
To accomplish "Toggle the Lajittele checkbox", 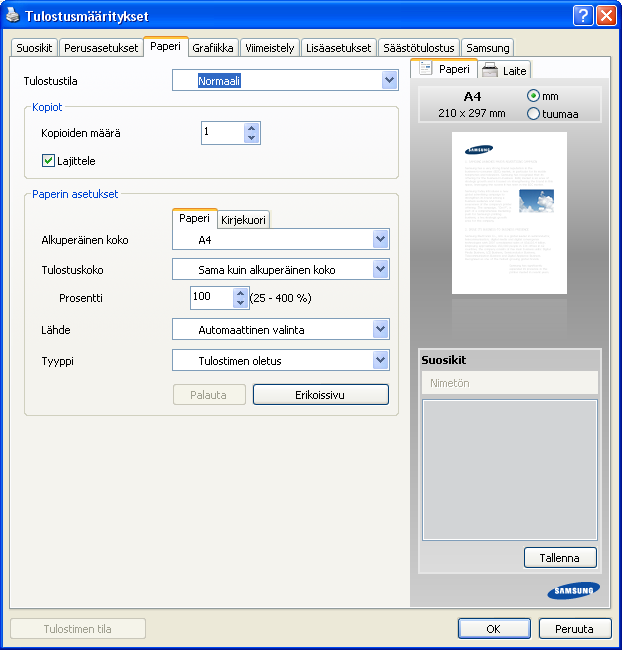I will pyautogui.click(x=48, y=160).
